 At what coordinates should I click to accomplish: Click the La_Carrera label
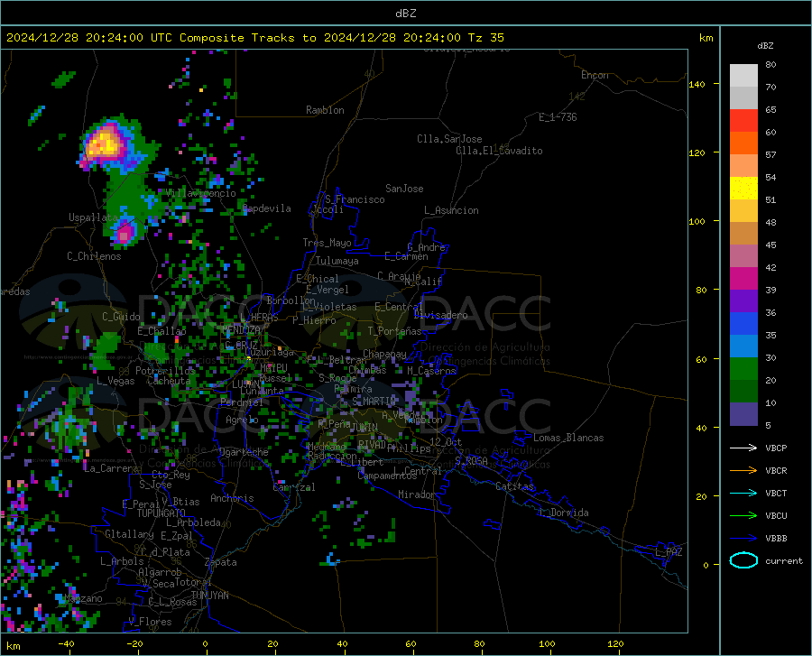coord(111,468)
